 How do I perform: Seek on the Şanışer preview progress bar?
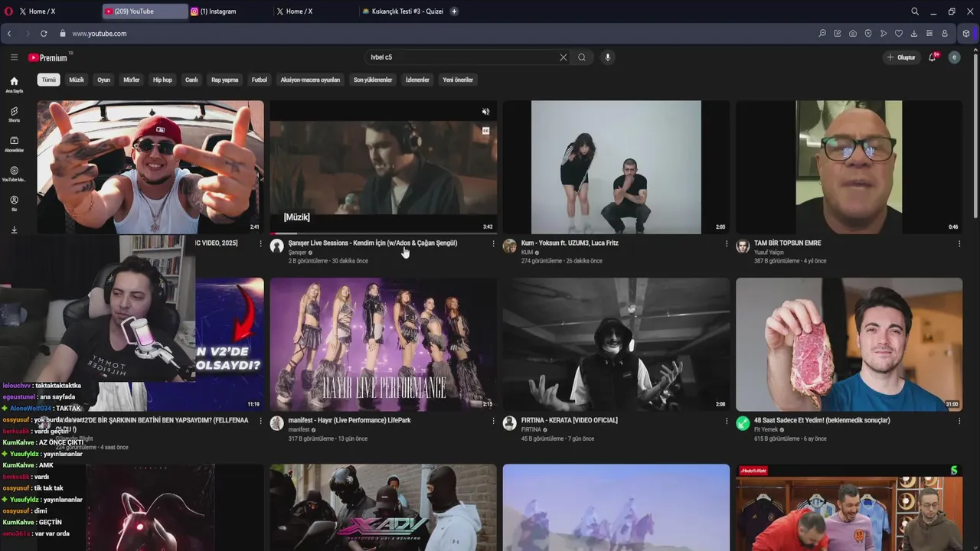(x=383, y=233)
